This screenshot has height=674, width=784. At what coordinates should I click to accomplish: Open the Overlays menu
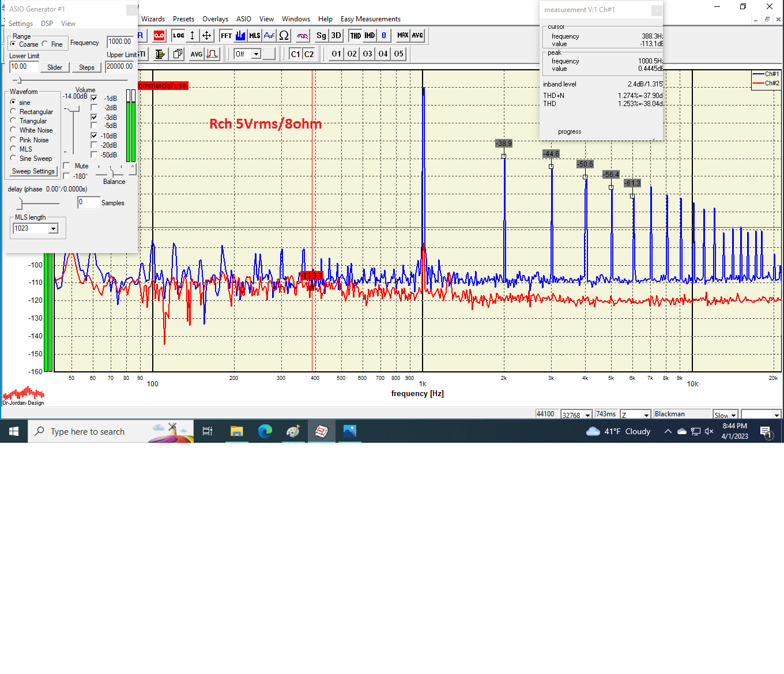coord(215,19)
